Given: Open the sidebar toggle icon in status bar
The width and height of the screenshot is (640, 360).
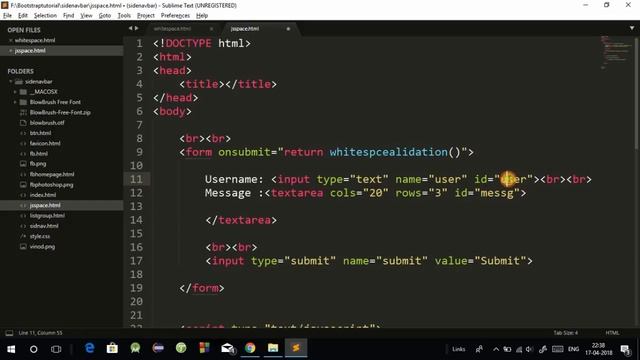Looking at the screenshot, I should coord(9,333).
